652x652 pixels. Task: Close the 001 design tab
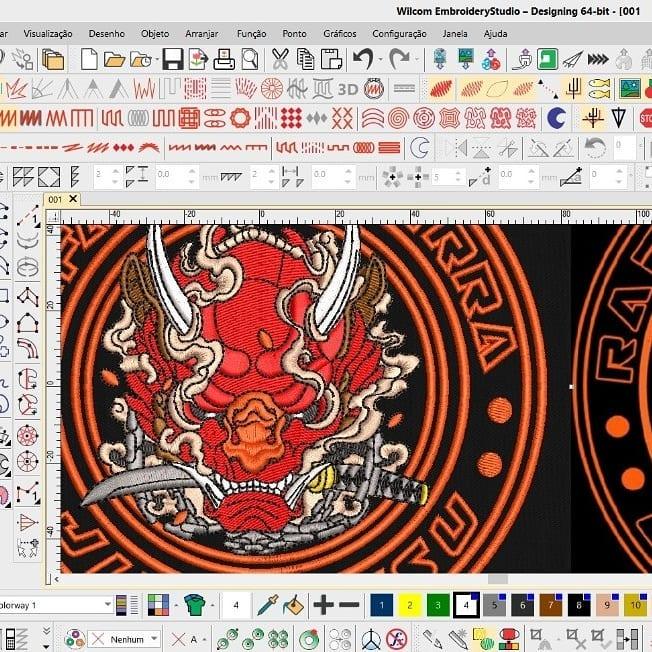(73, 199)
